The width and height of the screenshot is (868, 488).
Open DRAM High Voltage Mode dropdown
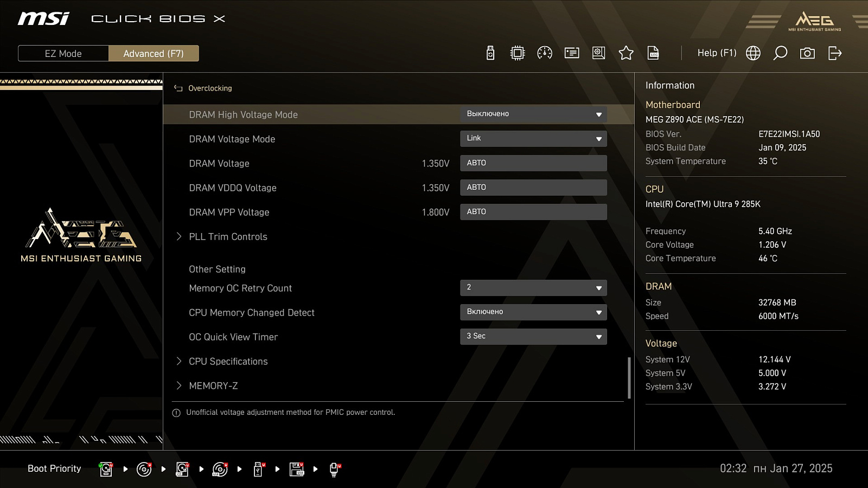pos(533,114)
